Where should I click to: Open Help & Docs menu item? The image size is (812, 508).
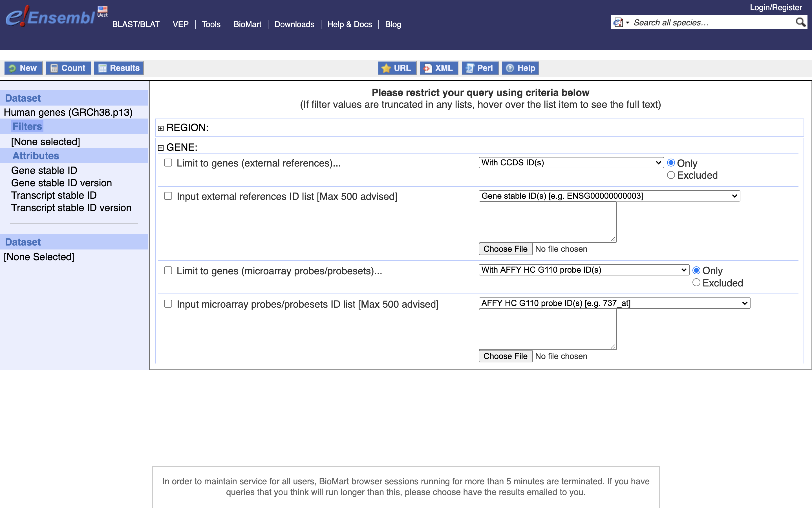[x=350, y=24]
